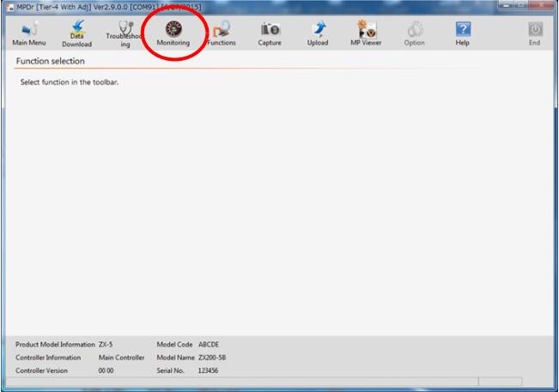The width and height of the screenshot is (559, 392).
Task: Click the Model Name value ZX200-5B
Action: tap(211, 358)
